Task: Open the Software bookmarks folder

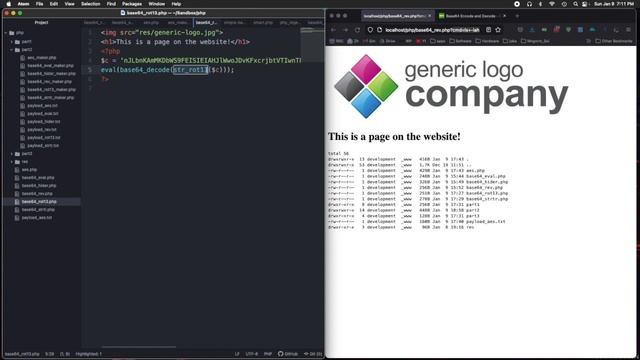Action: tap(460, 41)
